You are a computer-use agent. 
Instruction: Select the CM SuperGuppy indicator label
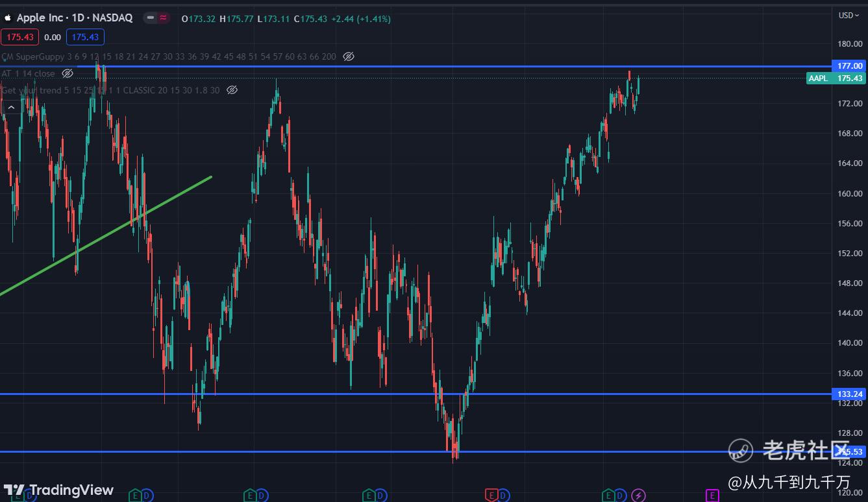[169, 56]
